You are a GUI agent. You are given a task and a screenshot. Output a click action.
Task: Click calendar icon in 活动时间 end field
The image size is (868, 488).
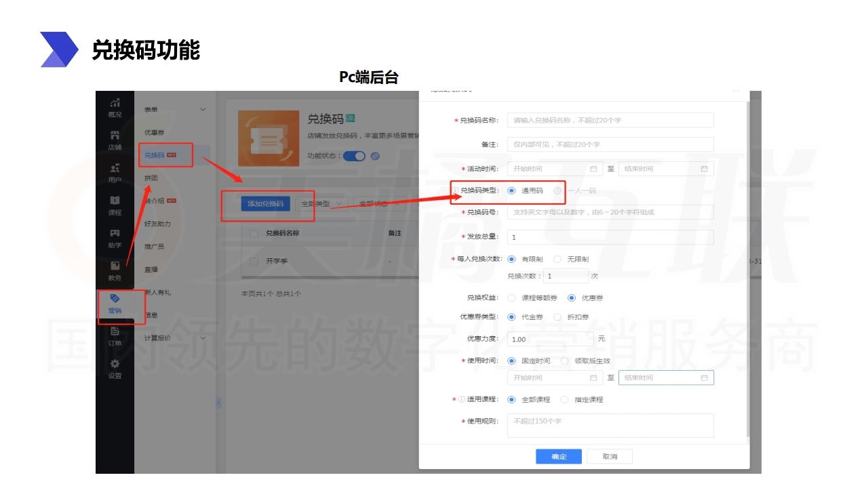coord(704,169)
